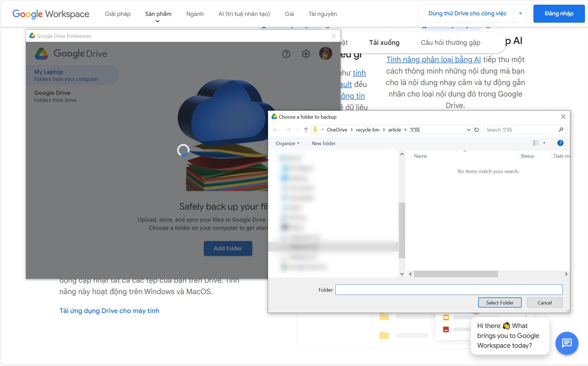
Task: Click the Google Workspace logo
Action: pos(51,14)
